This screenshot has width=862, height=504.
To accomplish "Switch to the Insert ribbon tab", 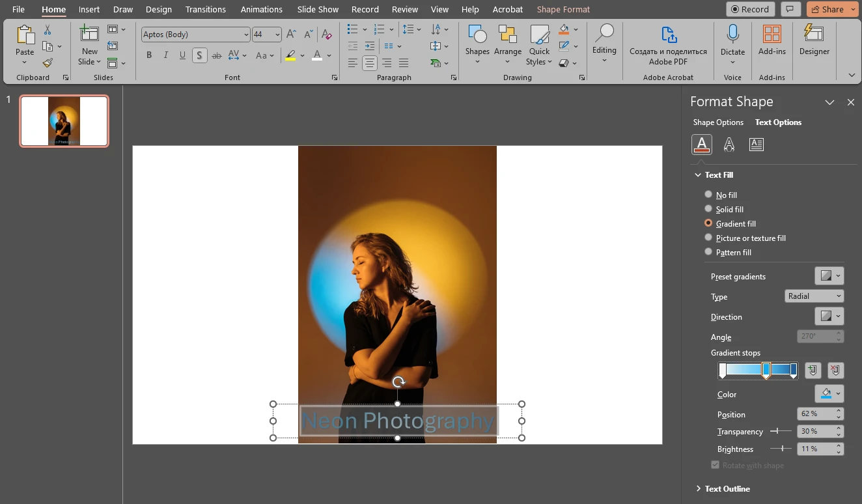I will click(x=89, y=9).
